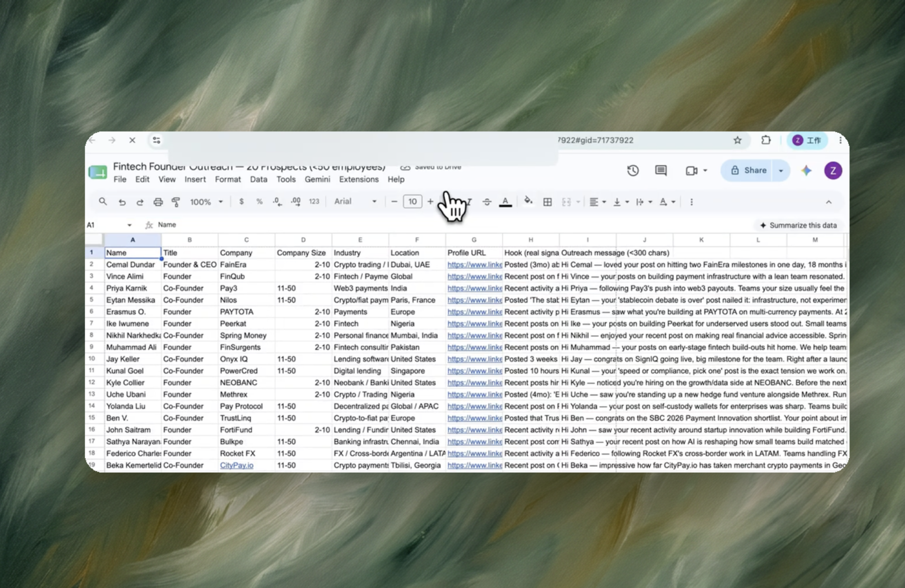Open the Format menu
This screenshot has height=588, width=905.
[228, 179]
